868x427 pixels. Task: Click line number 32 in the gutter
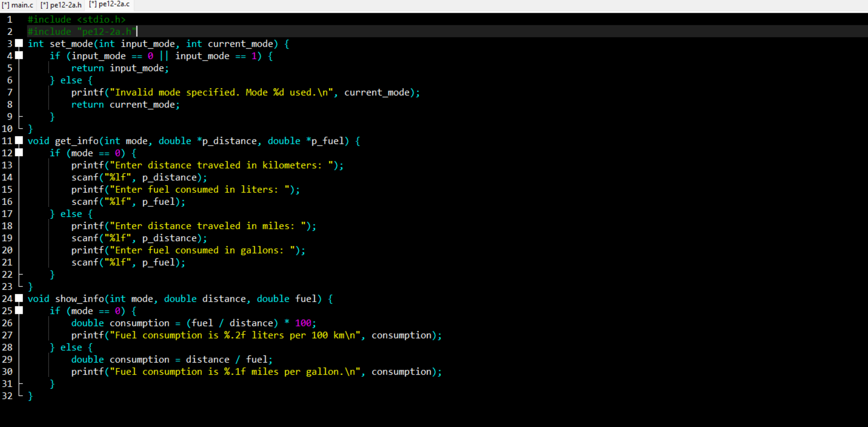coord(7,396)
